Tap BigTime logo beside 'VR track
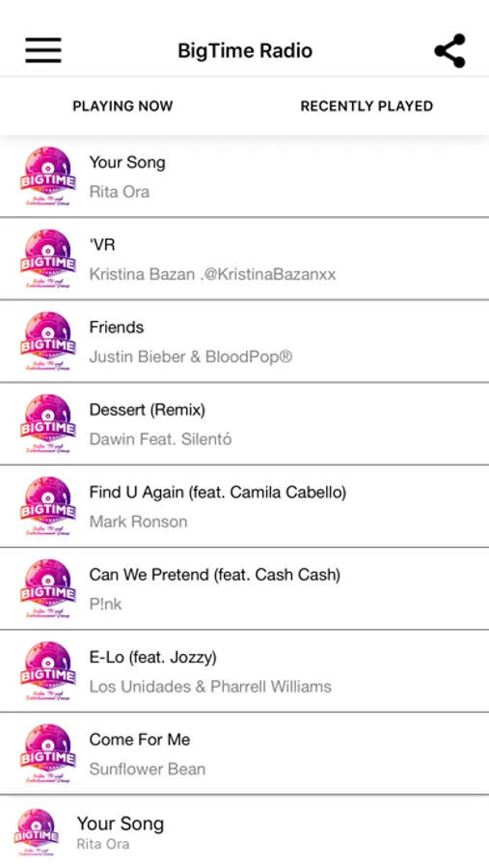This screenshot has height=868, width=489. [x=47, y=259]
